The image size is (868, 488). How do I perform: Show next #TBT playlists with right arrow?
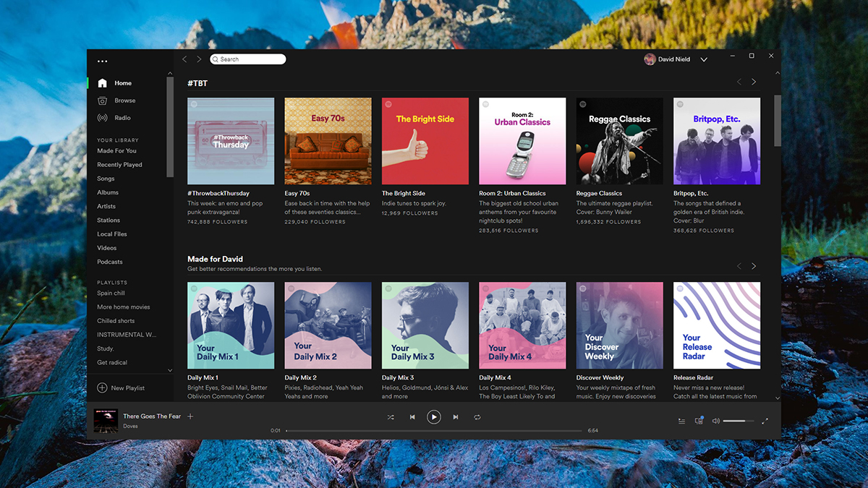(x=754, y=82)
